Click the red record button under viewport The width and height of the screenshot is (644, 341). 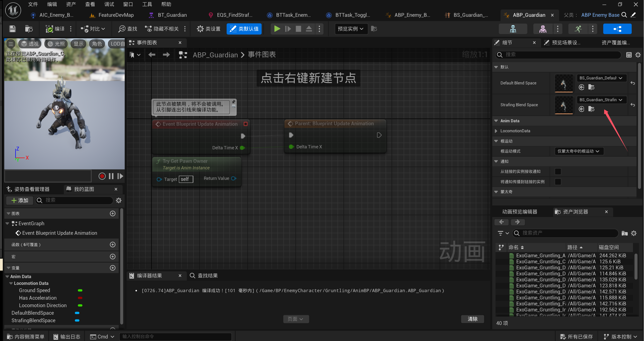(x=102, y=176)
